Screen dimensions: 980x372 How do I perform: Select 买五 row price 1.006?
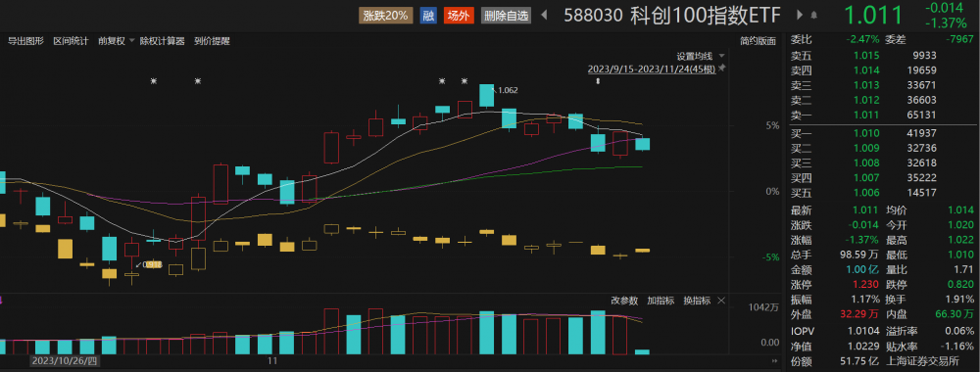coord(866,193)
